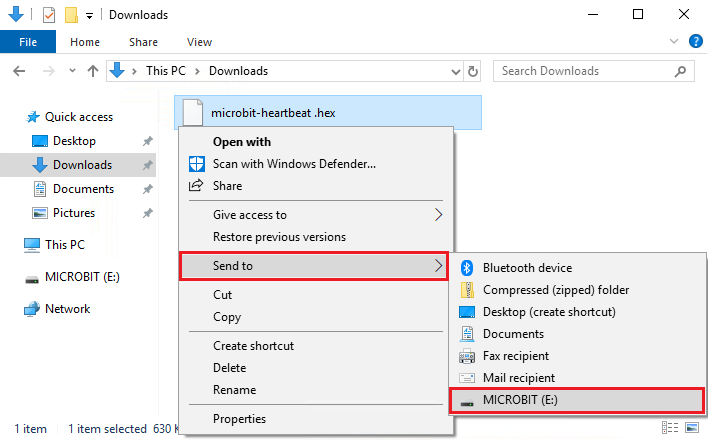The height and width of the screenshot is (440, 708).
Task: Switch to large icons view button
Action: (x=692, y=427)
